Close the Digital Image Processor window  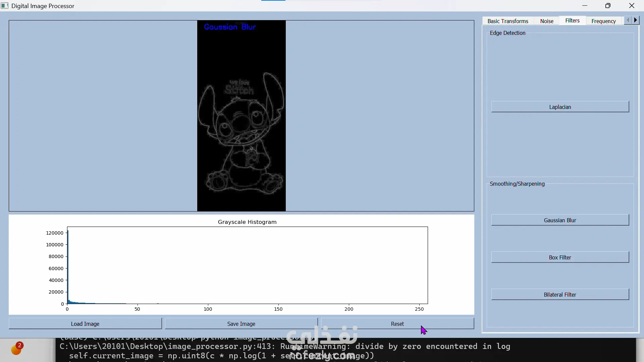632,6
